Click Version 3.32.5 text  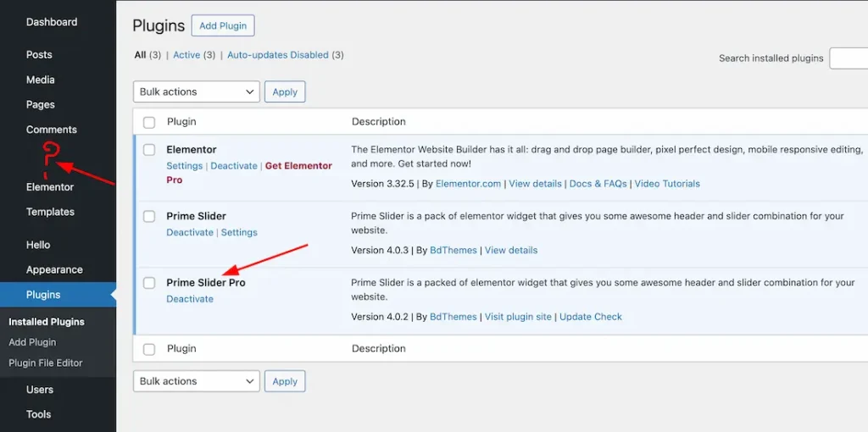tap(382, 184)
